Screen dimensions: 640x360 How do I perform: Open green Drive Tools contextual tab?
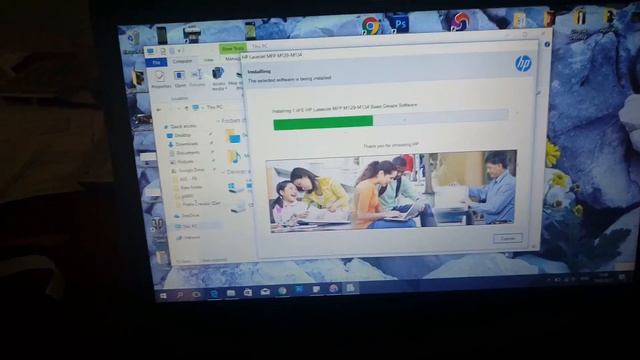click(233, 49)
